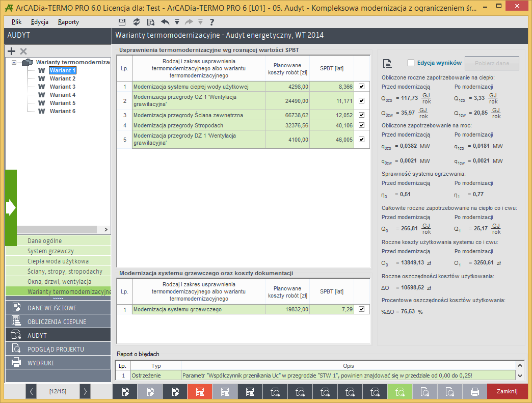Open the Raporty menu
Viewport: 532px width, 403px height.
pos(68,22)
